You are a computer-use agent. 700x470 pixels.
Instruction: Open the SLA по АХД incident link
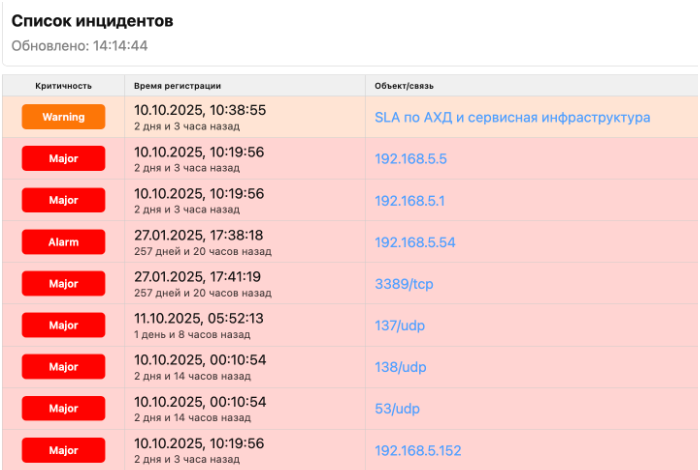click(512, 117)
